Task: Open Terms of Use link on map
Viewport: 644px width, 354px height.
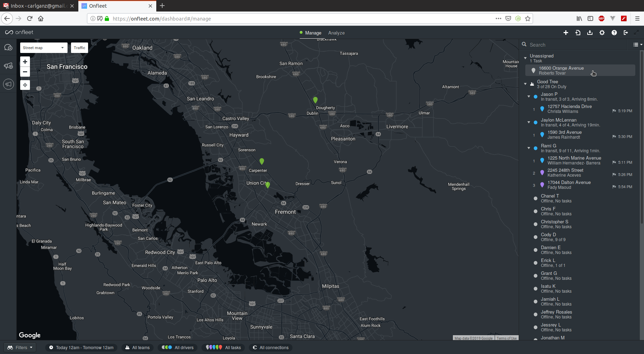Action: tap(506, 338)
